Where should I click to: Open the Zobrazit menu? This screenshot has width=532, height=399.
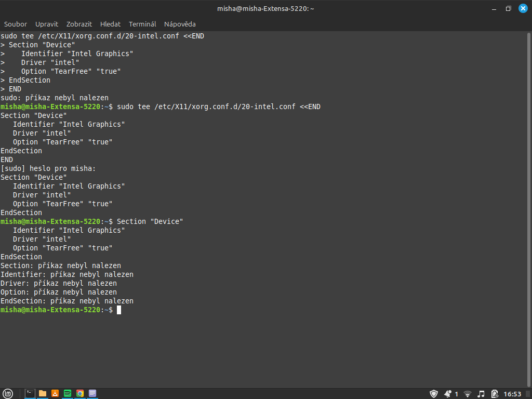point(79,24)
